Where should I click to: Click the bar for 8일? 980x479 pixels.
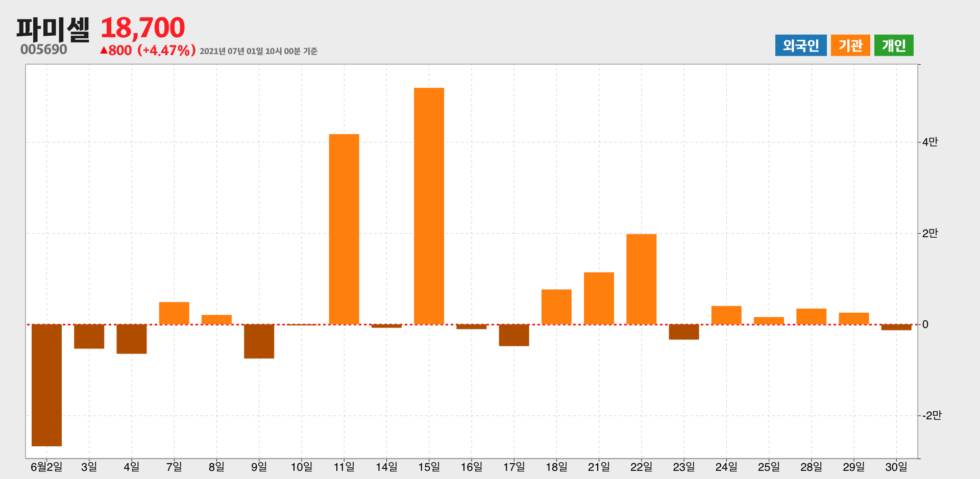coord(216,319)
